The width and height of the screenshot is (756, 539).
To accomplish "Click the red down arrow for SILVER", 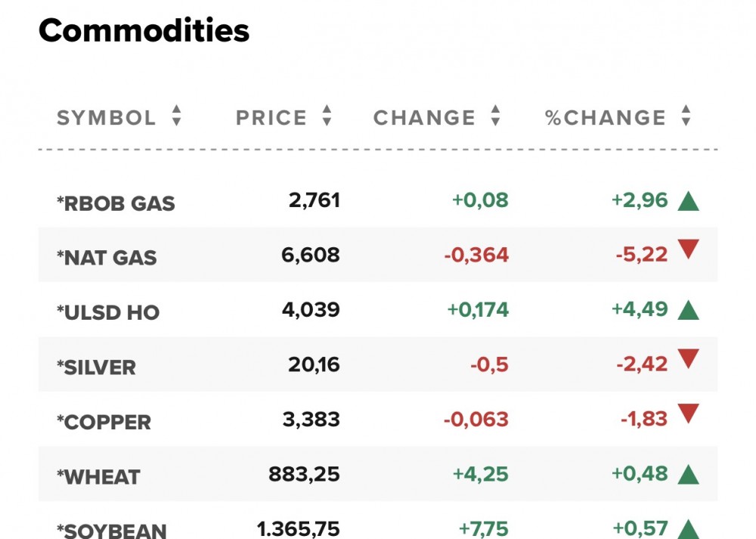I will [688, 359].
